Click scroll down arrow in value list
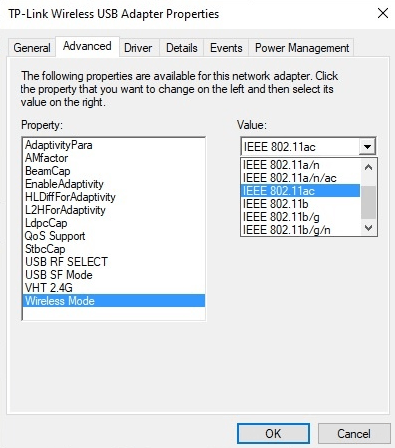This screenshot has height=448, width=395. coord(368,228)
